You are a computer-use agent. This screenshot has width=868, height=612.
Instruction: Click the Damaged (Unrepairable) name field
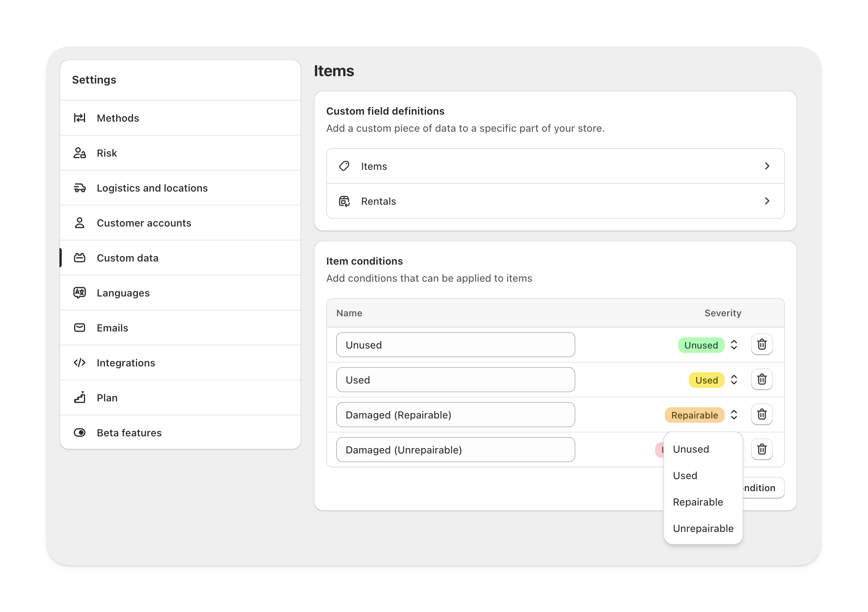(455, 450)
